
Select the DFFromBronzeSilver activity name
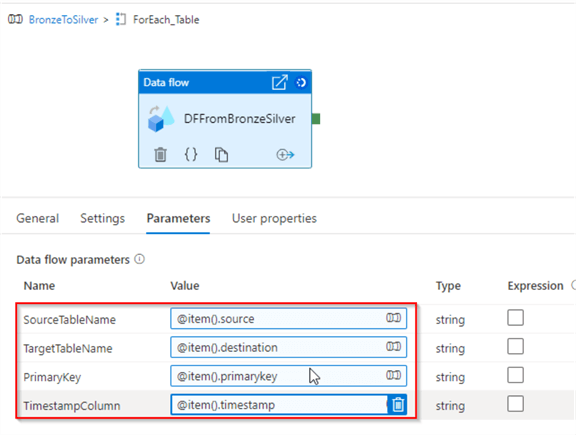pyautogui.click(x=240, y=119)
